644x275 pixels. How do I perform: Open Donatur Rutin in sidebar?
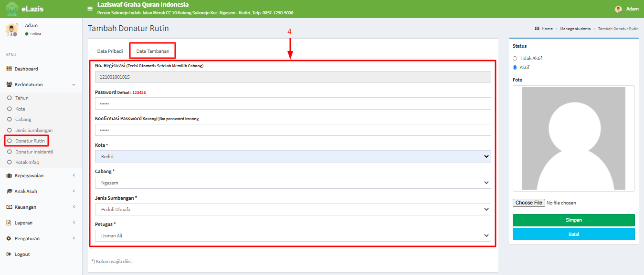pos(30,141)
